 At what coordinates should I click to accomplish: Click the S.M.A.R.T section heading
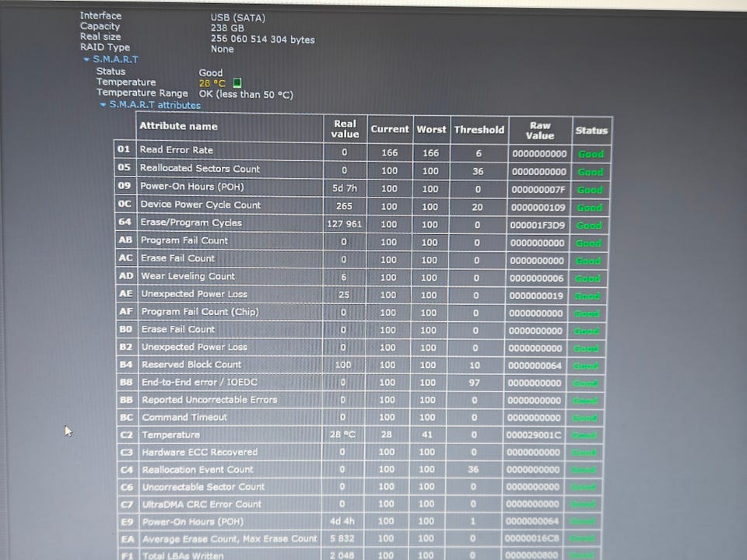tap(116, 60)
